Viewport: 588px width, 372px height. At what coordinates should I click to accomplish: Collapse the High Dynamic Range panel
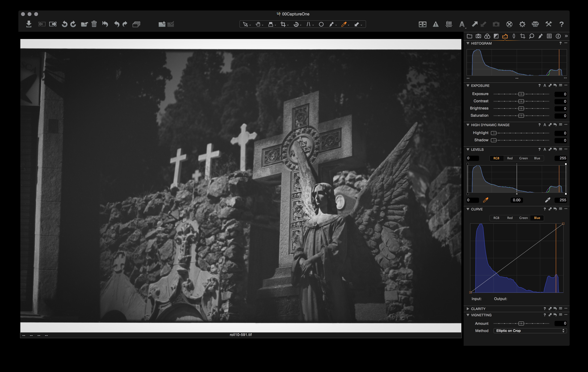[x=468, y=125]
